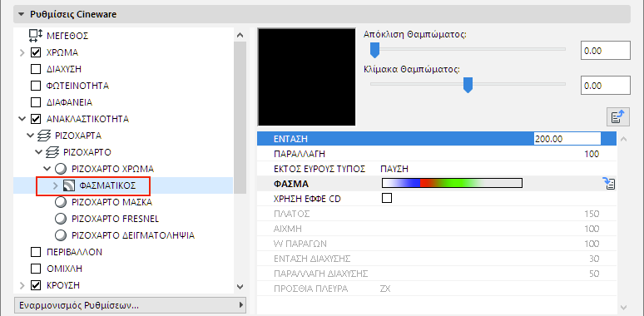Select the ΜΕΓΕΘΟΣ tree item
The height and width of the screenshot is (316, 644).
pyautogui.click(x=67, y=36)
